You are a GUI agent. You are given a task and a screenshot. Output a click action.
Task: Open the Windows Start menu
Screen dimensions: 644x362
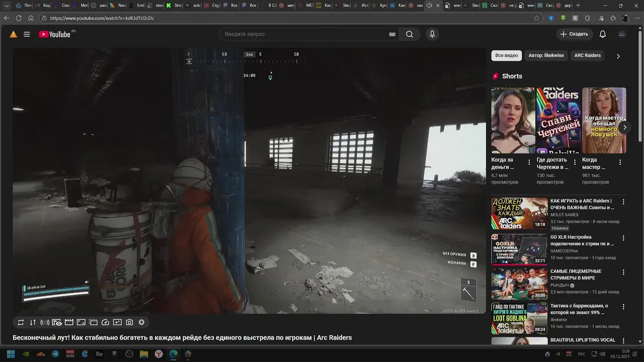coord(11,354)
